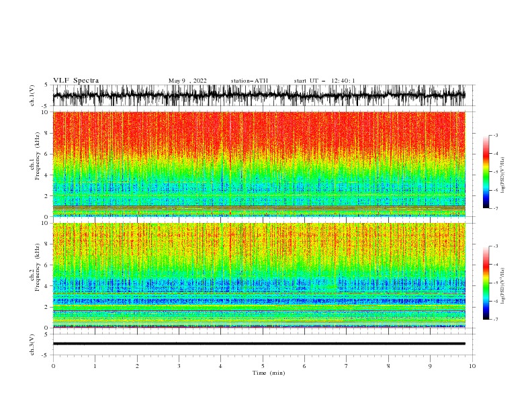Viewport: 532px width, 411px height.
Task: Click the ch.2 frequency tick label '6'
Action: coord(46,265)
